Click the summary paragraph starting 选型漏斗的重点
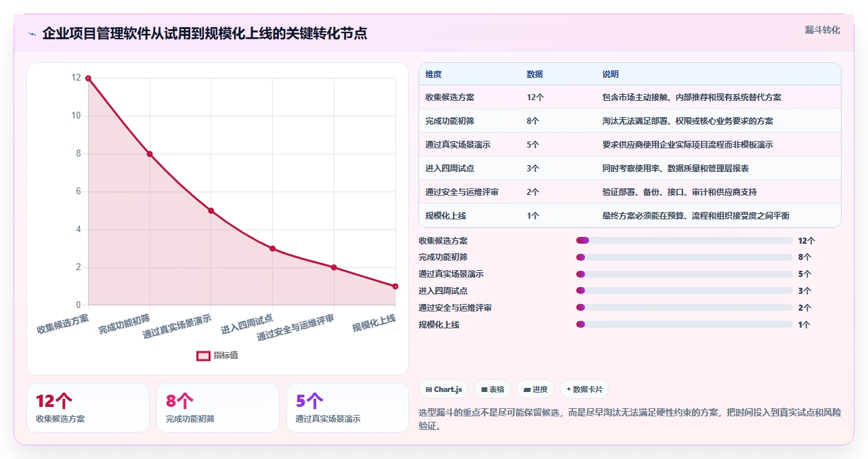The height and width of the screenshot is (459, 868). tap(630, 419)
